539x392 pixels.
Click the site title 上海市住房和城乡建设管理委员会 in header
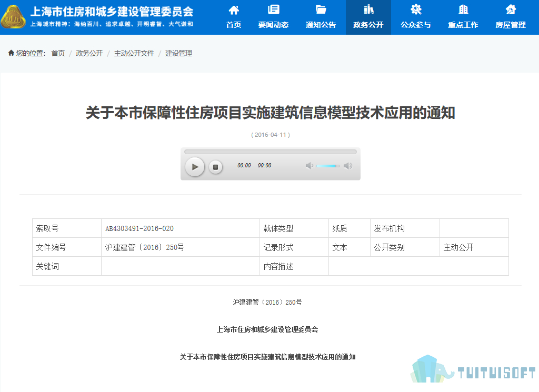click(112, 12)
